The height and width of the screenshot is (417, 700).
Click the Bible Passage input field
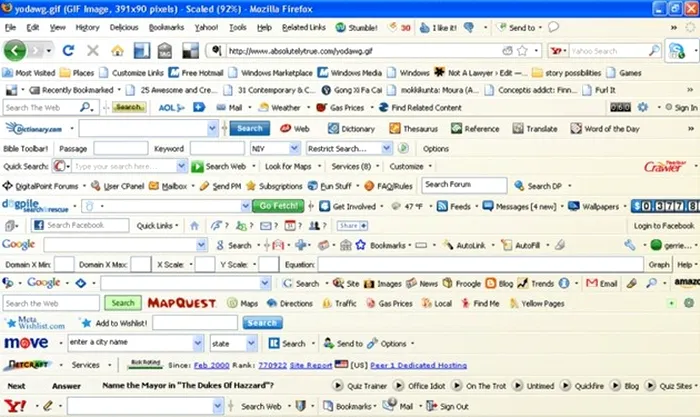point(121,148)
